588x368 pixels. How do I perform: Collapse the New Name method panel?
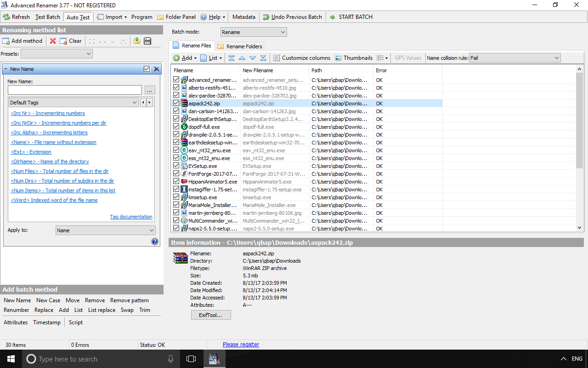[x=6, y=69]
